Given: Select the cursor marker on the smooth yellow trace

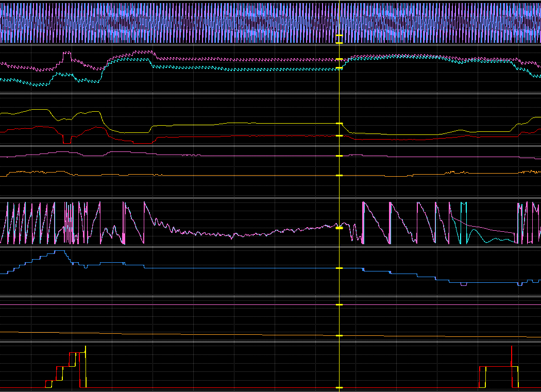Looking at the screenshot, I should (339, 124).
